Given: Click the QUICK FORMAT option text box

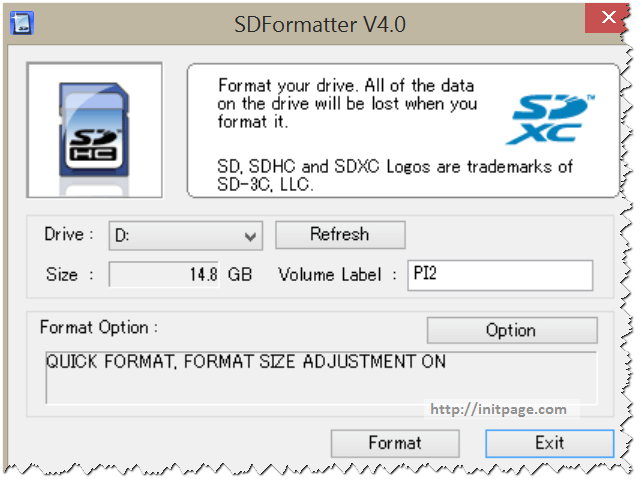Looking at the screenshot, I should pos(321,378).
